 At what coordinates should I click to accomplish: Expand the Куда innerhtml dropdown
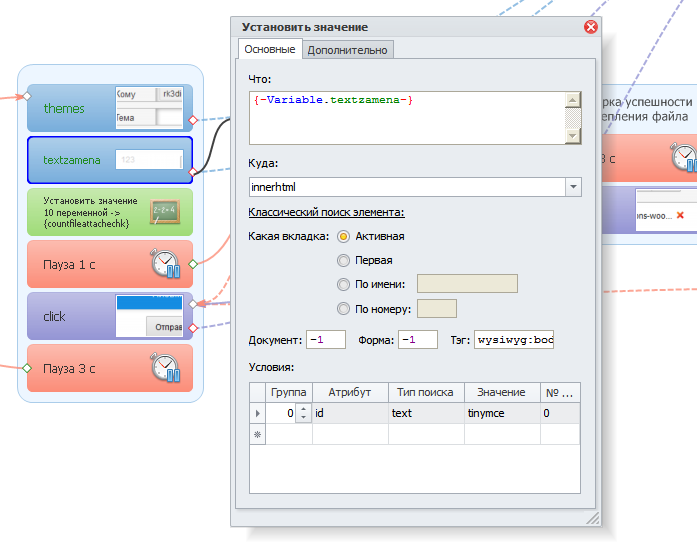tap(573, 187)
